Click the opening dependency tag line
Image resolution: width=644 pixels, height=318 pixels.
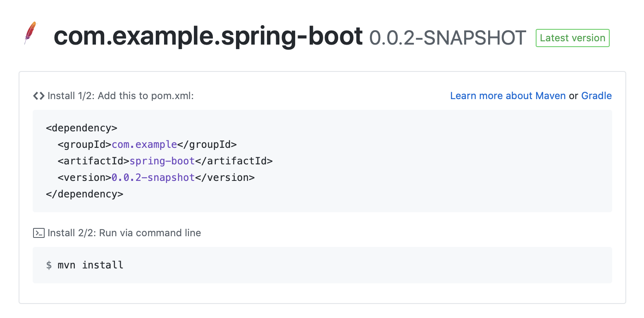click(82, 128)
